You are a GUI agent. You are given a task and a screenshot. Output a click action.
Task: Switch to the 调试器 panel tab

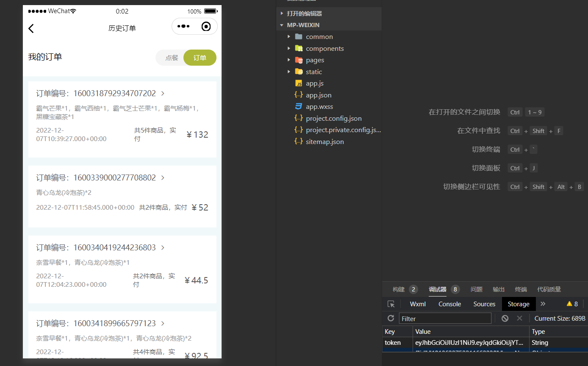point(438,289)
